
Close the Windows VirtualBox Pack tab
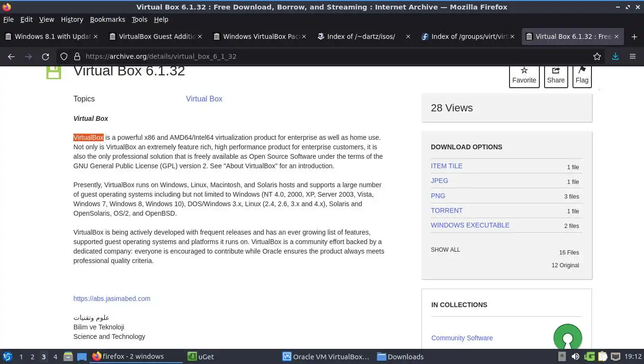[304, 36]
